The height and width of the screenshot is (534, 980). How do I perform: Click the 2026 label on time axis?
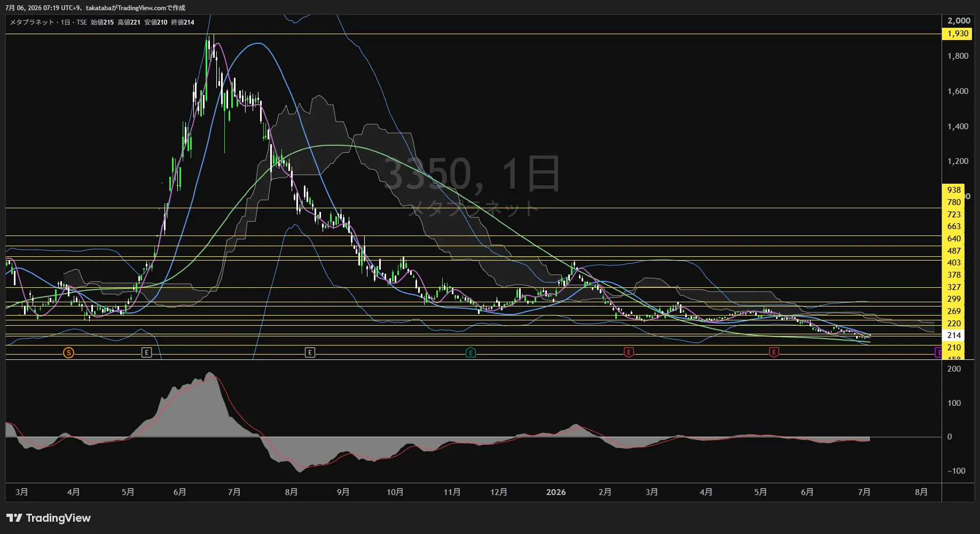coord(556,492)
